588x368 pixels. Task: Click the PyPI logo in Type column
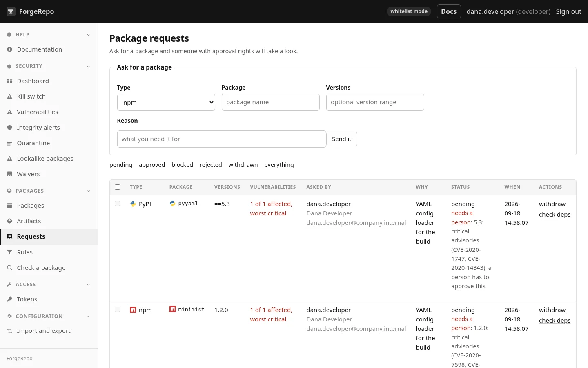point(133,204)
